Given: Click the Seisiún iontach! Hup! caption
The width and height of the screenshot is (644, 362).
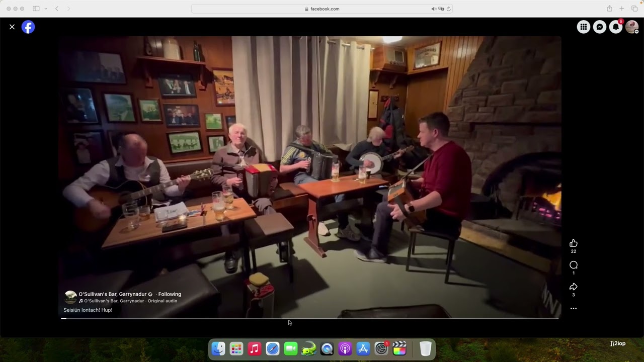Looking at the screenshot, I should [x=88, y=310].
